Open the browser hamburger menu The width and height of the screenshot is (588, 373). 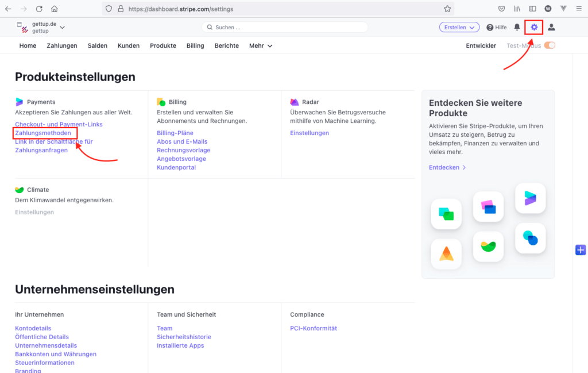click(579, 9)
